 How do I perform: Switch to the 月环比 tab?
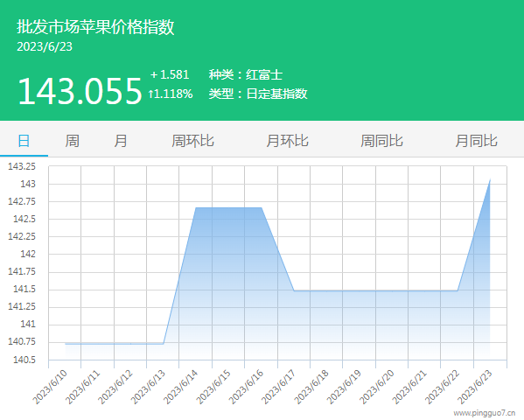click(x=287, y=141)
